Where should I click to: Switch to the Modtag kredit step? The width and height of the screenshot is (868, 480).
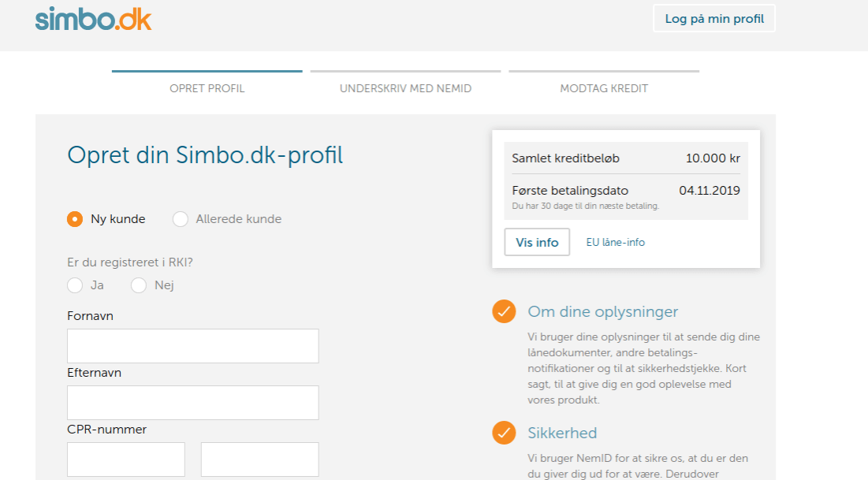tap(604, 88)
